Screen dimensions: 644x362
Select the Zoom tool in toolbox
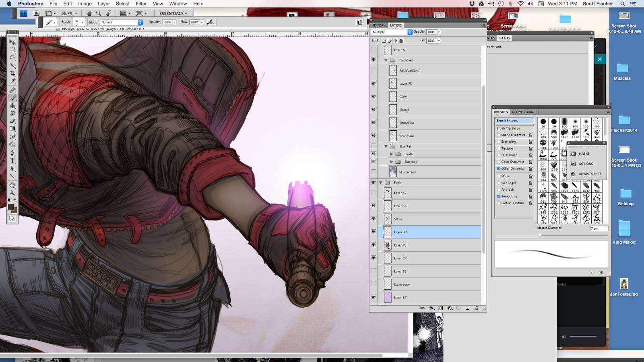[12, 193]
